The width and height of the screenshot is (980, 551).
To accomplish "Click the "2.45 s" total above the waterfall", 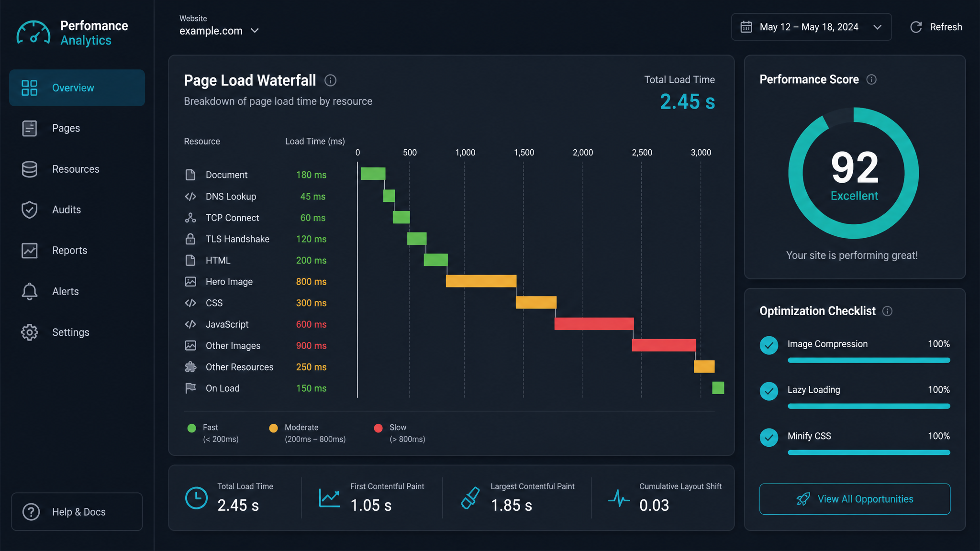I will [x=688, y=101].
